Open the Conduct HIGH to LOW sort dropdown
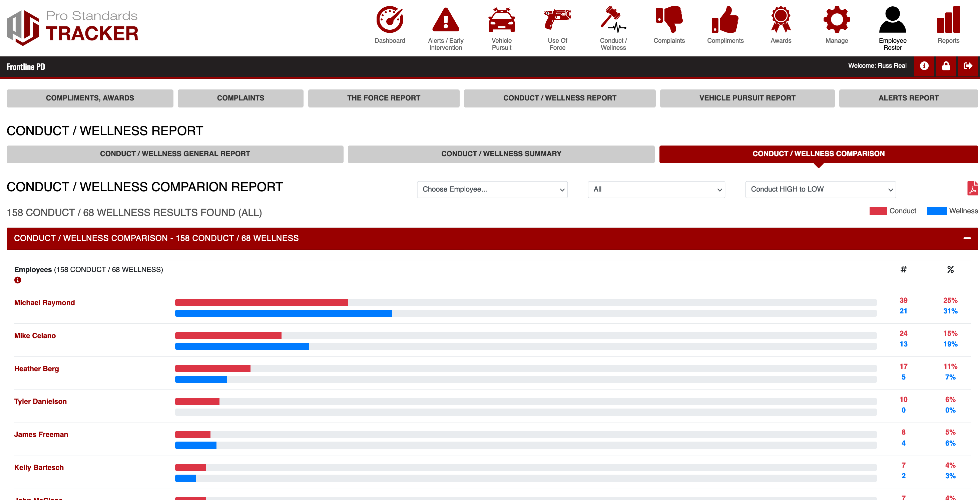Screen dimensions: 980x500 point(820,189)
